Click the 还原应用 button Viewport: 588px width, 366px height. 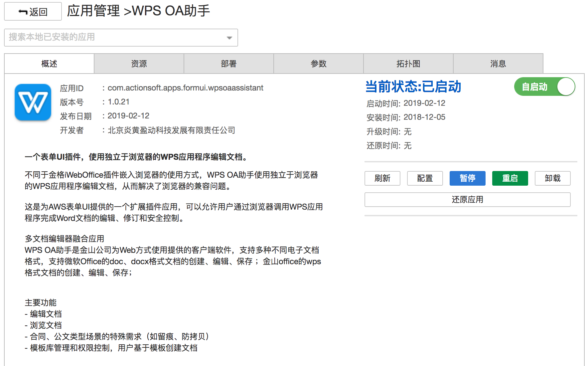pyautogui.click(x=468, y=200)
